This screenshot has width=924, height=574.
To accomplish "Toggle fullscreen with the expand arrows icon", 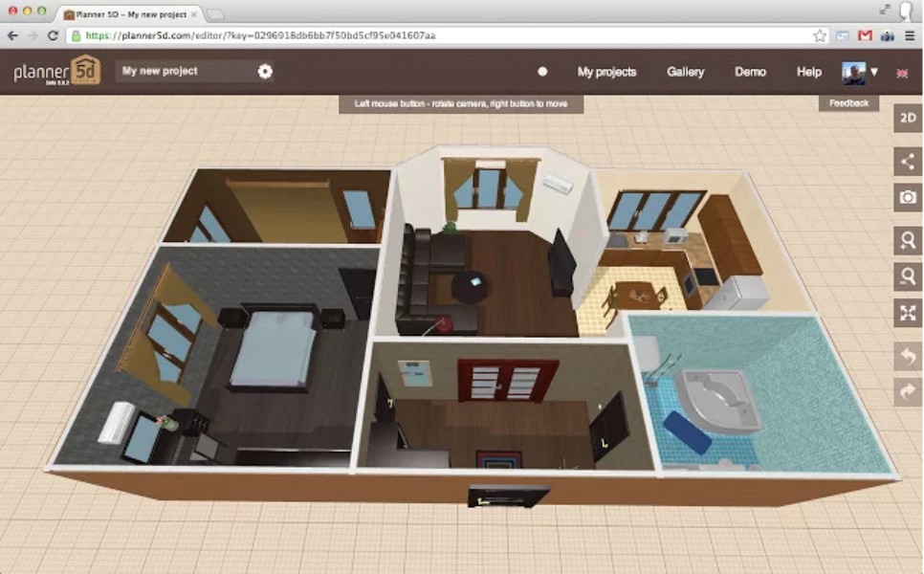I will click(x=907, y=313).
